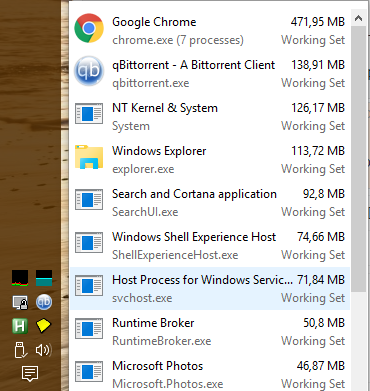Click the Windows Explorer folder icon
The height and width of the screenshot is (391, 370).
pos(89,157)
